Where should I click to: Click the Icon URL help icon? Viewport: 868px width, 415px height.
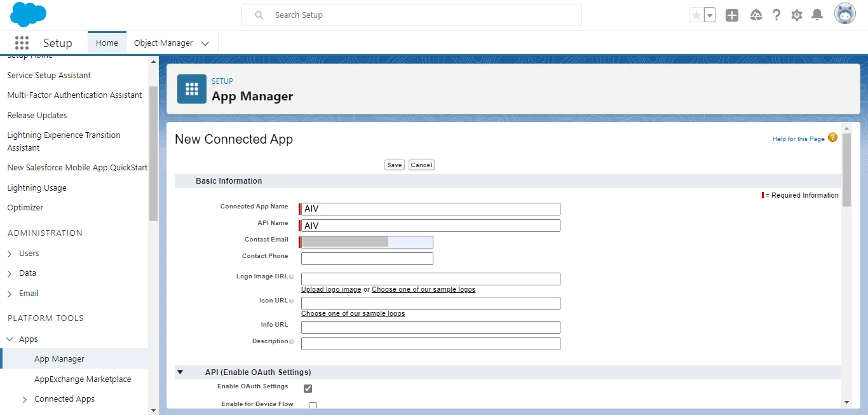tap(291, 301)
